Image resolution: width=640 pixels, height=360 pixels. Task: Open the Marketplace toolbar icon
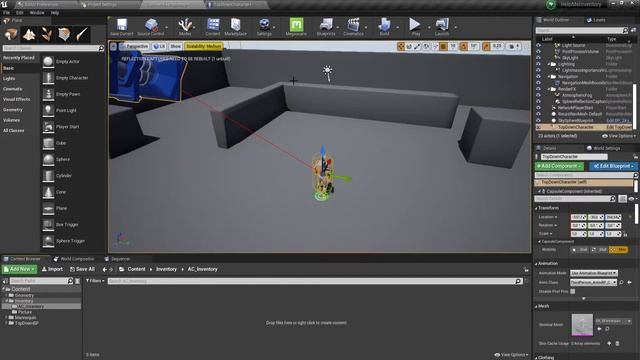[236, 25]
